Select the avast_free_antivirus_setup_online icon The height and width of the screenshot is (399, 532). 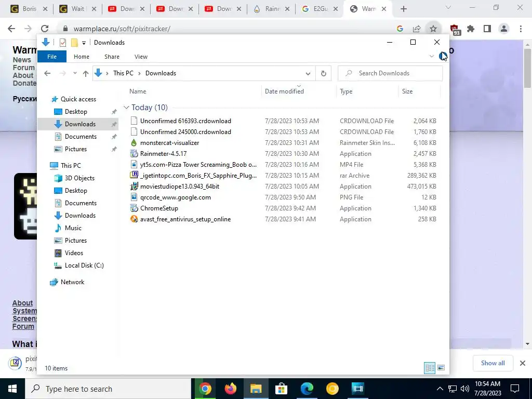[134, 219]
